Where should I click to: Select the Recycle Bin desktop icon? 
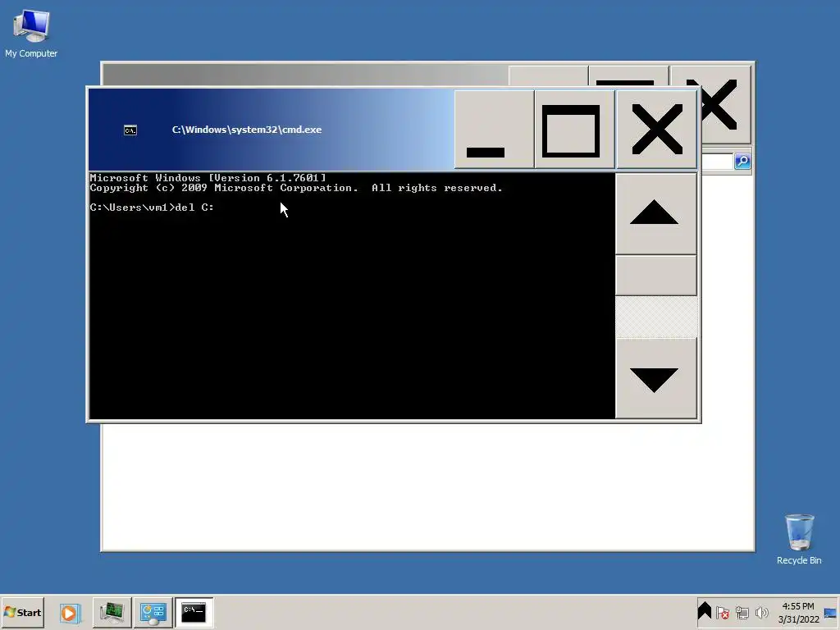coord(799,539)
